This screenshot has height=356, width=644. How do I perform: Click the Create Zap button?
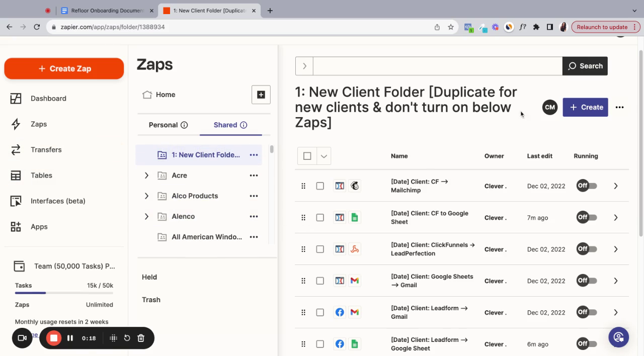64,69
